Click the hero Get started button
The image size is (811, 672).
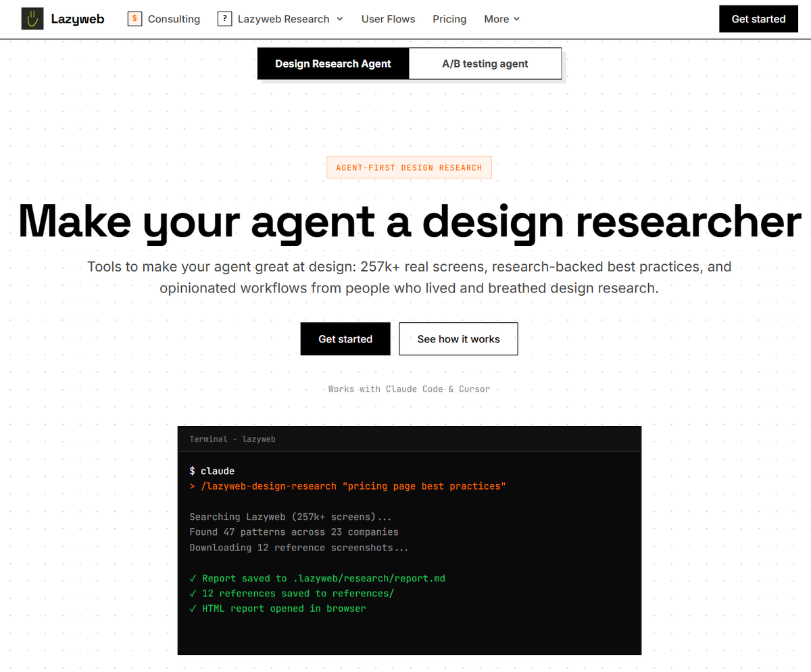coord(345,339)
